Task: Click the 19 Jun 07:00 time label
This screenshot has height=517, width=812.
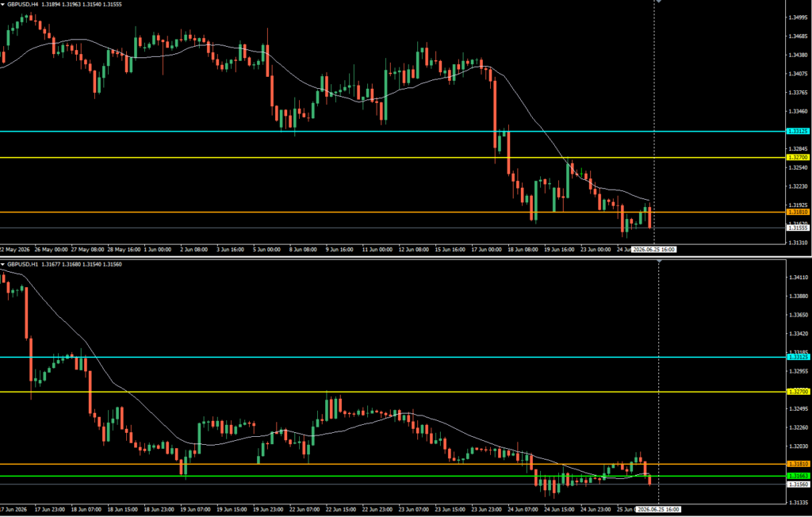Action: (195, 510)
